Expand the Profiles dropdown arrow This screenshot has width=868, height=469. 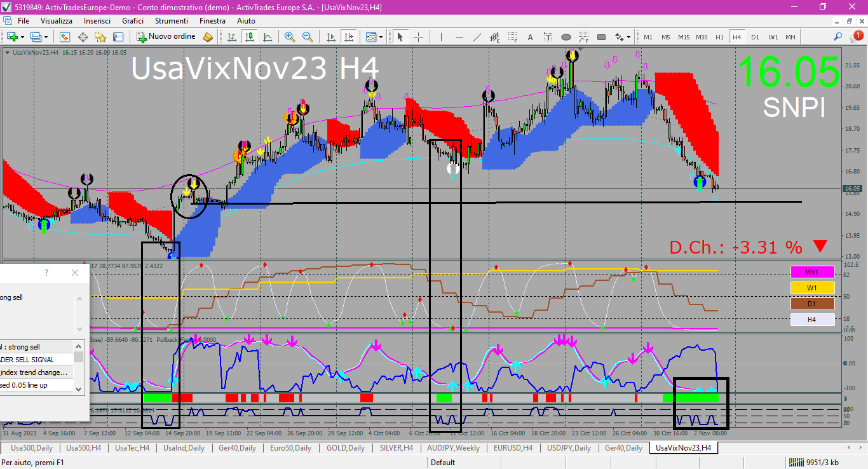point(47,37)
